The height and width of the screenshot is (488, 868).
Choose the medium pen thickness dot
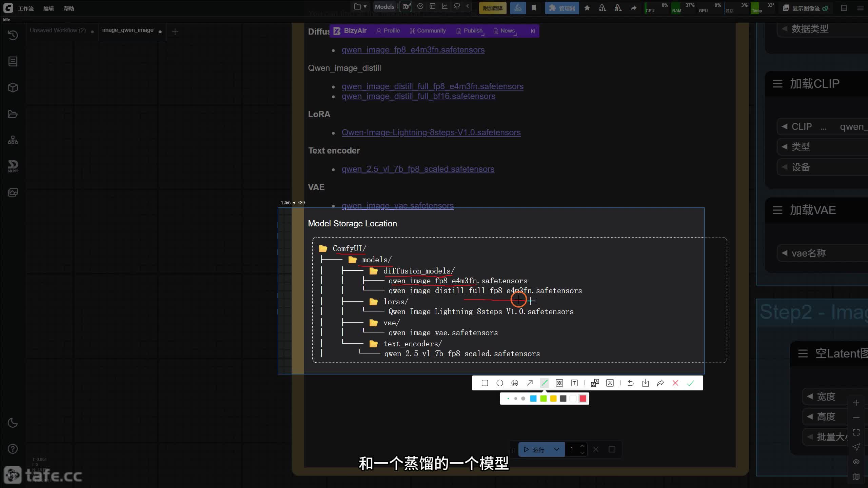click(515, 399)
